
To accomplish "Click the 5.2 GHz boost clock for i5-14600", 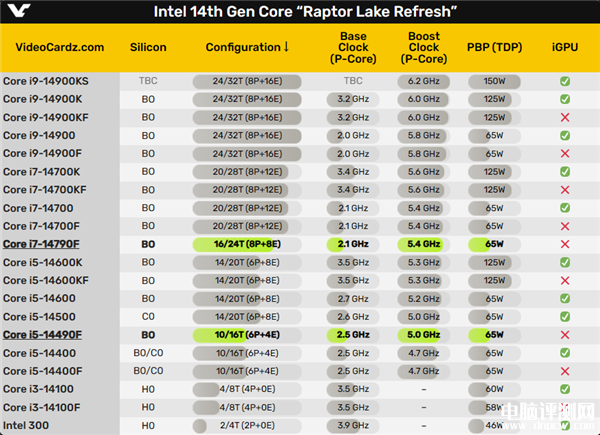I will point(424,298).
